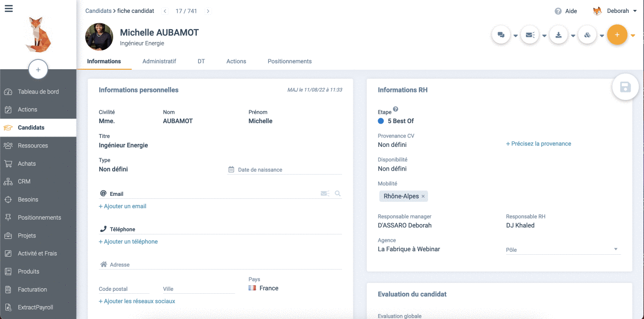Open Projets in sidebar
Image resolution: width=644 pixels, height=319 pixels.
[38, 235]
